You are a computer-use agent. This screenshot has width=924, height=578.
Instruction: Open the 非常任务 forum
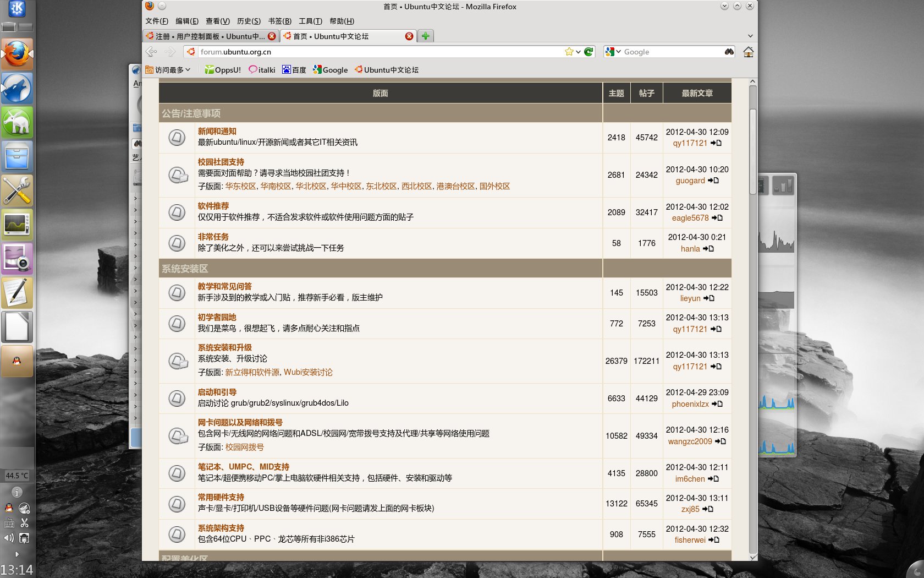(x=213, y=237)
